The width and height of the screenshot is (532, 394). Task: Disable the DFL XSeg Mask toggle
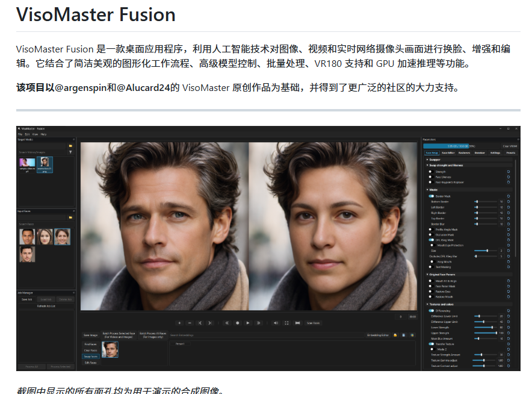pyautogui.click(x=431, y=240)
